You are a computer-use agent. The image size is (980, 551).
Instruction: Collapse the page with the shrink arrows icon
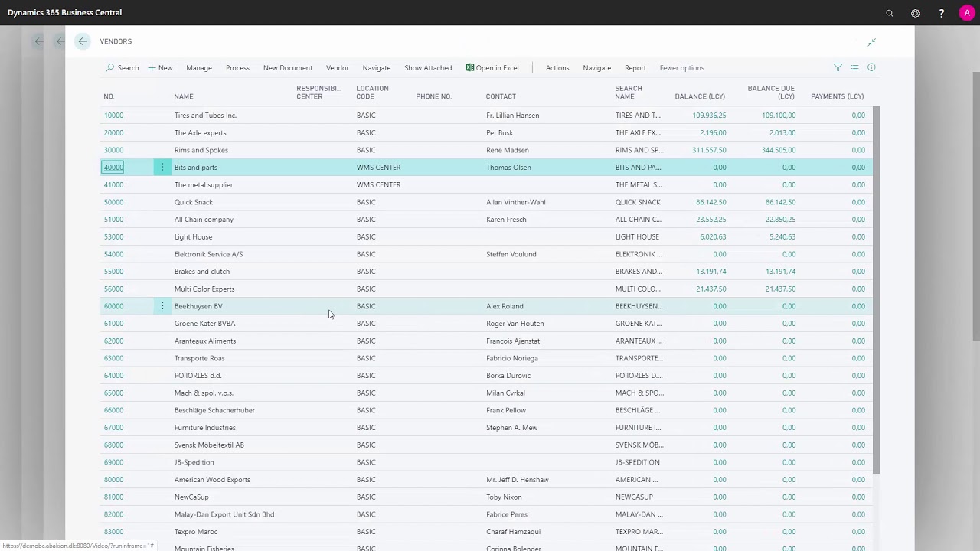(871, 42)
